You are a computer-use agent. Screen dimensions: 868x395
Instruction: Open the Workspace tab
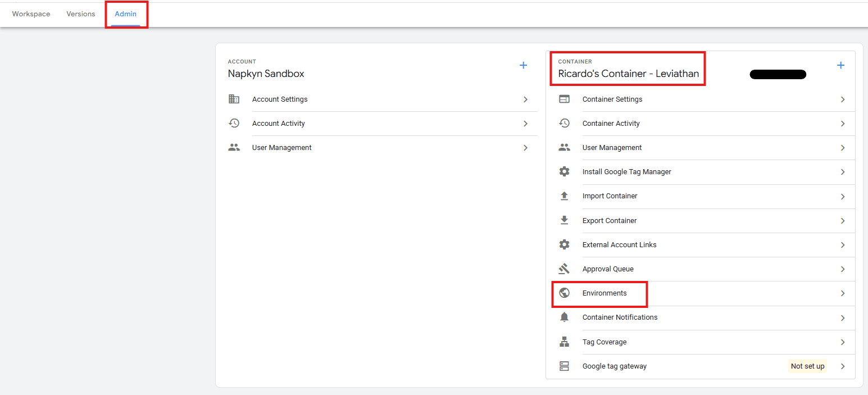pos(31,14)
